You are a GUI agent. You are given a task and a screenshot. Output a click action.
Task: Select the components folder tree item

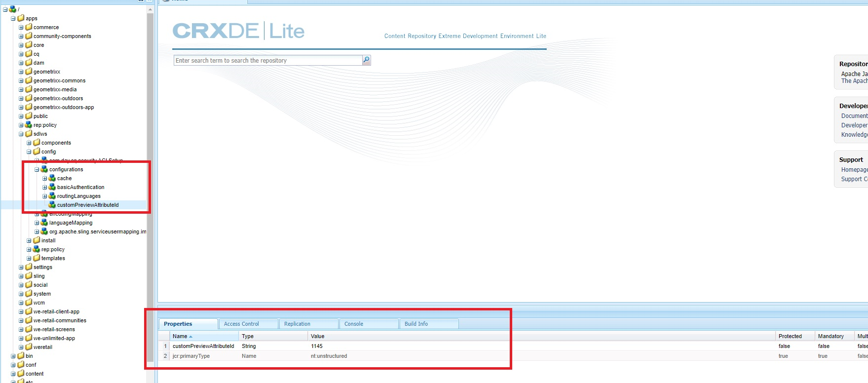(x=56, y=143)
